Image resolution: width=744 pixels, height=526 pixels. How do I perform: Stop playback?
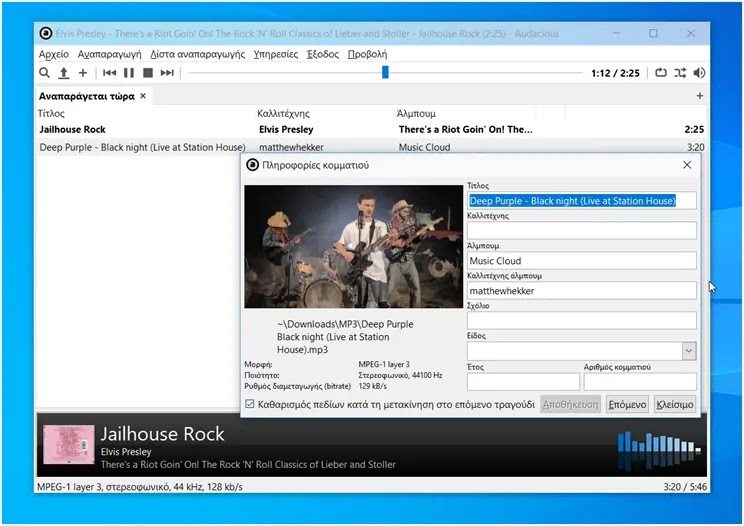[x=148, y=73]
